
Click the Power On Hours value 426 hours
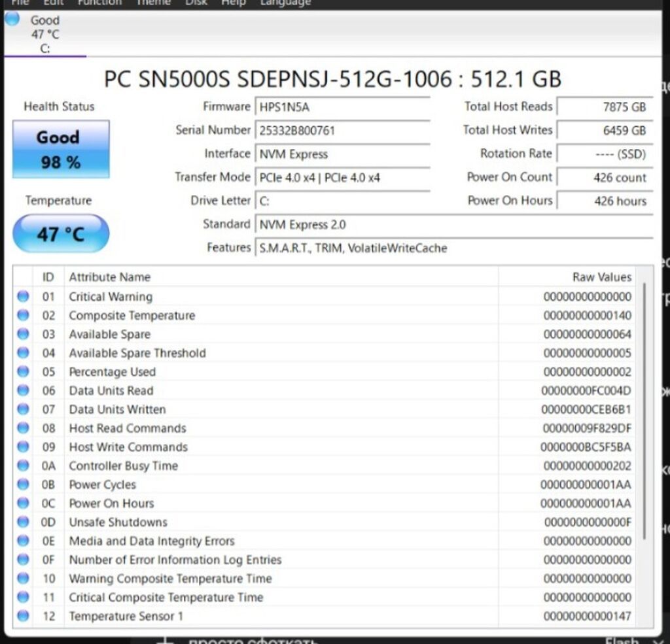tap(605, 201)
